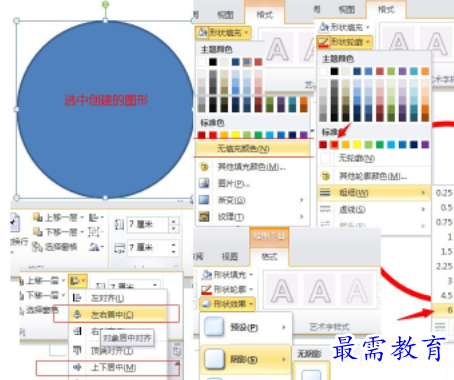Choose 图片(P) picture fill option
The image size is (454, 380).
(x=252, y=183)
